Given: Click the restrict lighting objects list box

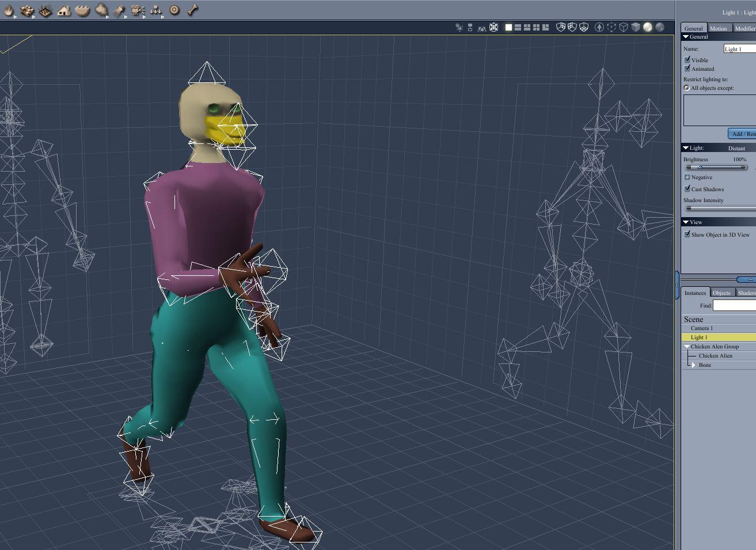Looking at the screenshot, I should tap(720, 110).
